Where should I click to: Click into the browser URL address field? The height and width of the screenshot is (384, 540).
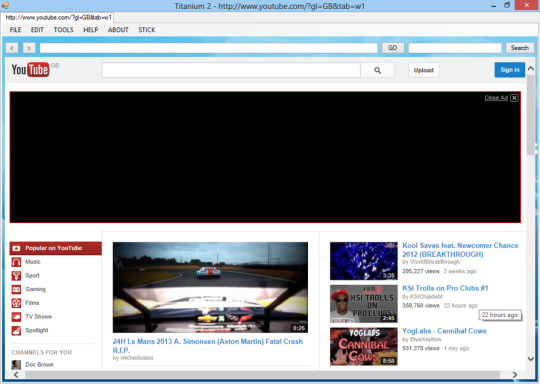pos(209,48)
